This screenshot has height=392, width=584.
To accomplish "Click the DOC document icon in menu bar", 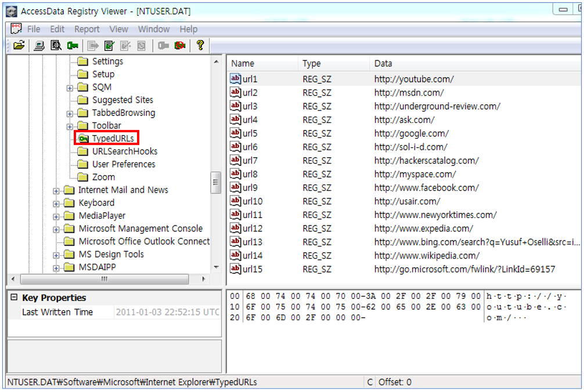I will [x=16, y=28].
